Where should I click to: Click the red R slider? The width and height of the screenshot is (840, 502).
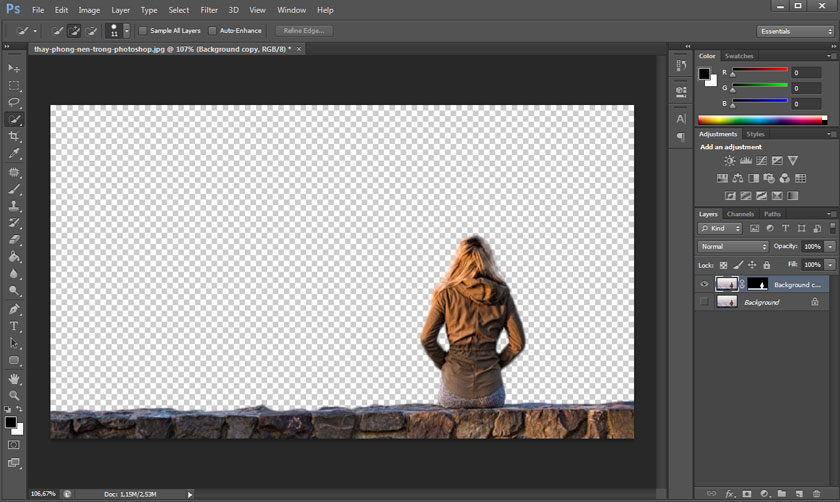760,70
